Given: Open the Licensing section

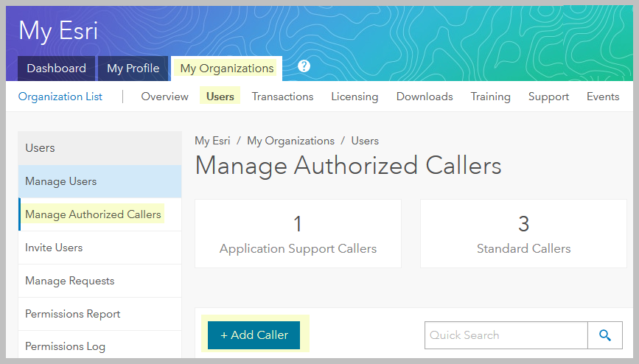Looking at the screenshot, I should point(355,97).
